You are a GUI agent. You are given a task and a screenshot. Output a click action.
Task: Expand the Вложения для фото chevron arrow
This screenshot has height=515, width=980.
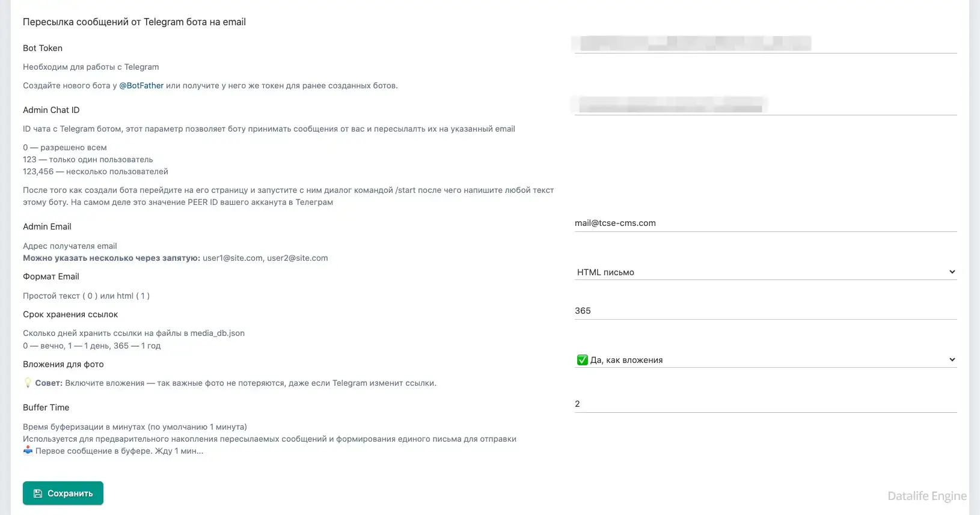(952, 359)
